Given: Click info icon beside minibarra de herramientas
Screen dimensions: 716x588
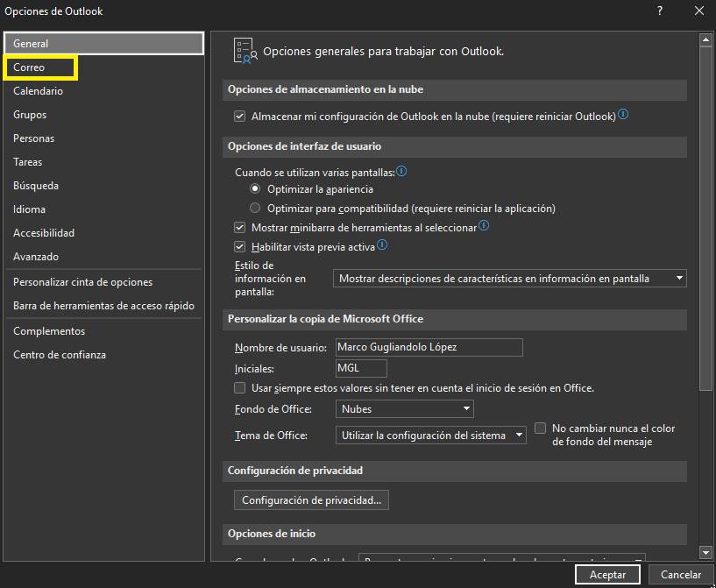Looking at the screenshot, I should [484, 225].
